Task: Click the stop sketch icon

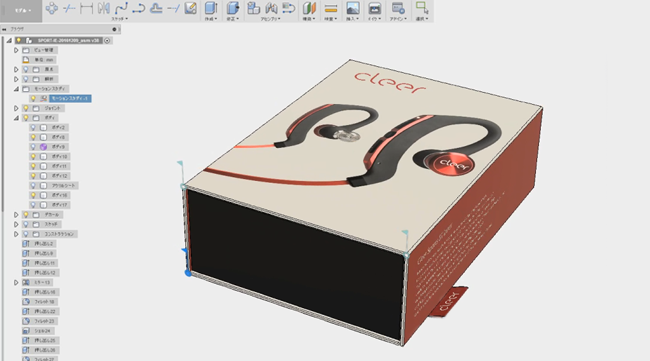Action: pos(191,7)
